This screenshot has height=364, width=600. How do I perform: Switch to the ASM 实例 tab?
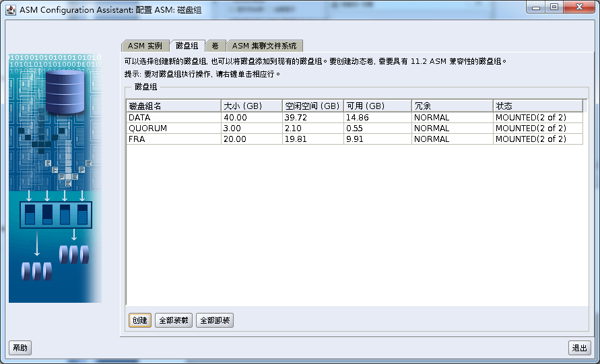pos(145,46)
